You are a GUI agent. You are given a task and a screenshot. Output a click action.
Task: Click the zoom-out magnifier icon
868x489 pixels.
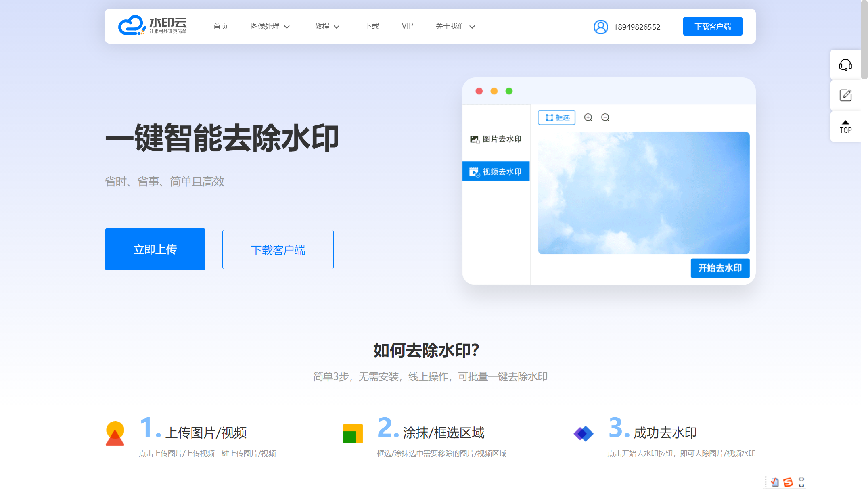point(605,117)
